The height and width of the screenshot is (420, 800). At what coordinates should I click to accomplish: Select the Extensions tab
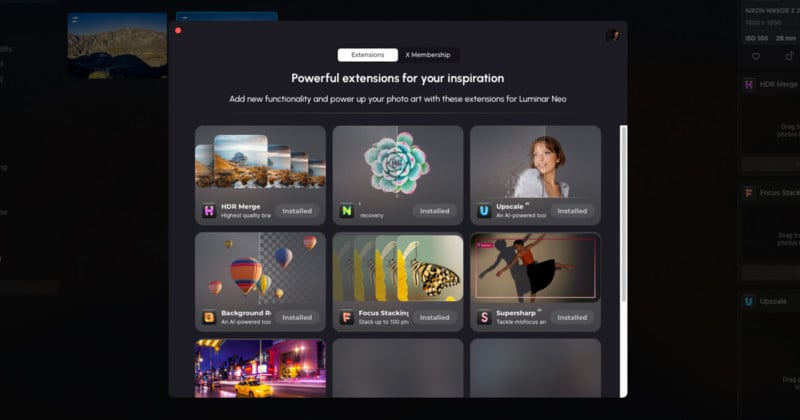coord(367,55)
